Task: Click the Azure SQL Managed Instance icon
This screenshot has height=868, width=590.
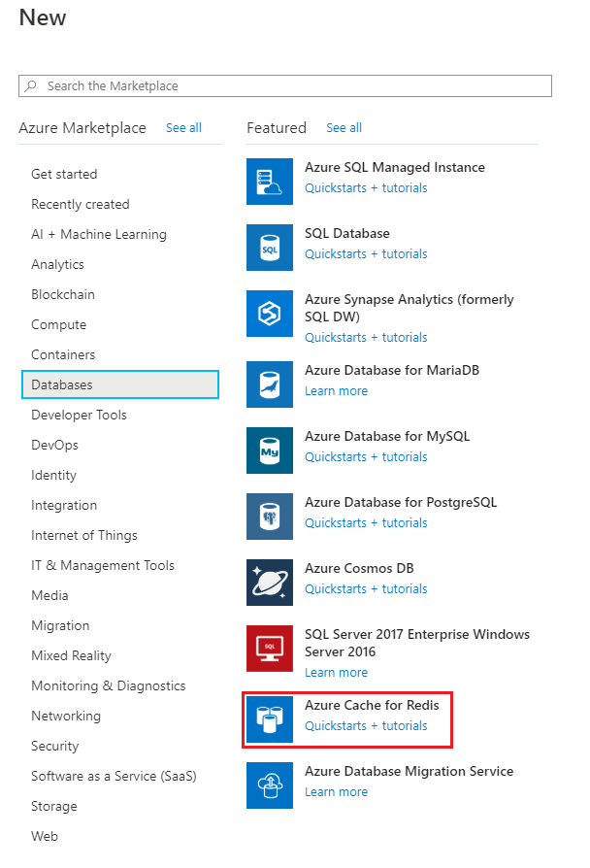Action: [x=270, y=182]
